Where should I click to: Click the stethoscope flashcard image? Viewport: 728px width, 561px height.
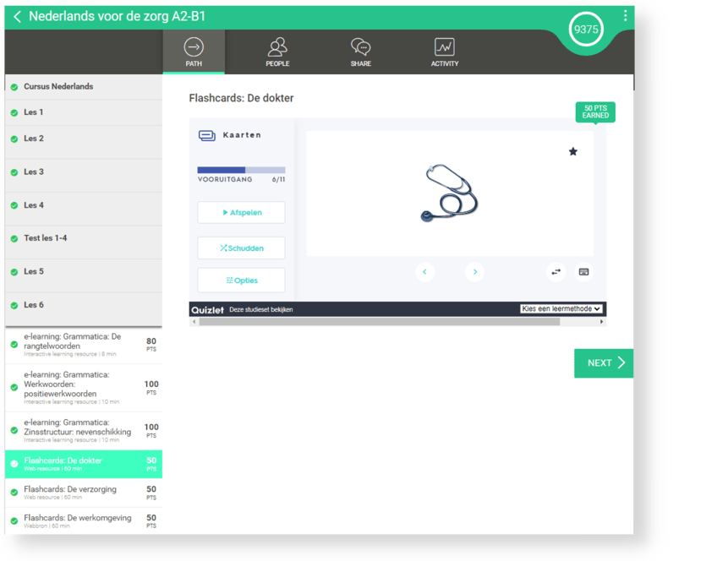(449, 193)
